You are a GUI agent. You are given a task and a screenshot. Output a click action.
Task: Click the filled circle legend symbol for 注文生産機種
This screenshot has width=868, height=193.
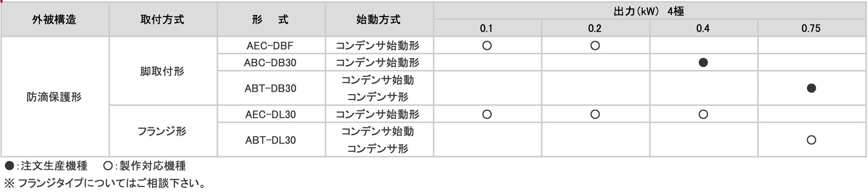pyautogui.click(x=9, y=165)
